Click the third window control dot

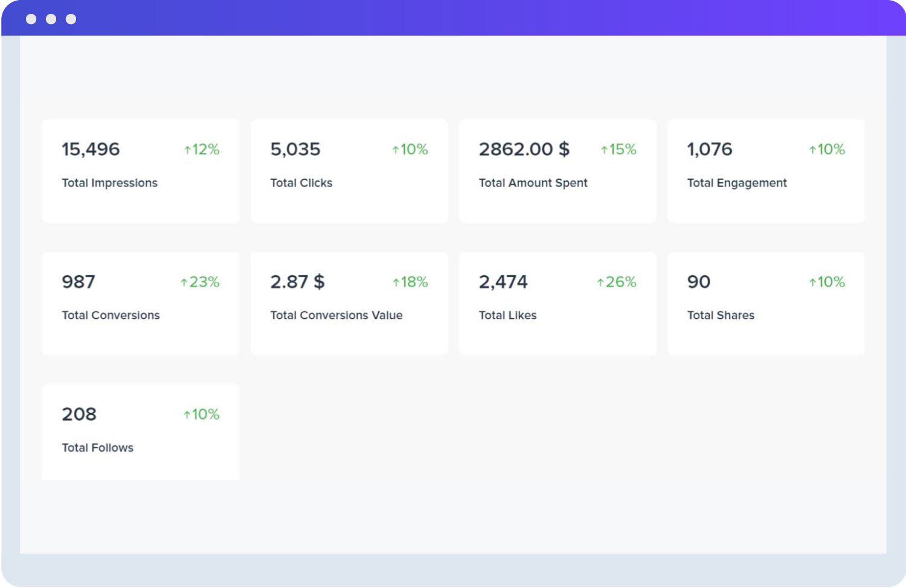[71, 19]
